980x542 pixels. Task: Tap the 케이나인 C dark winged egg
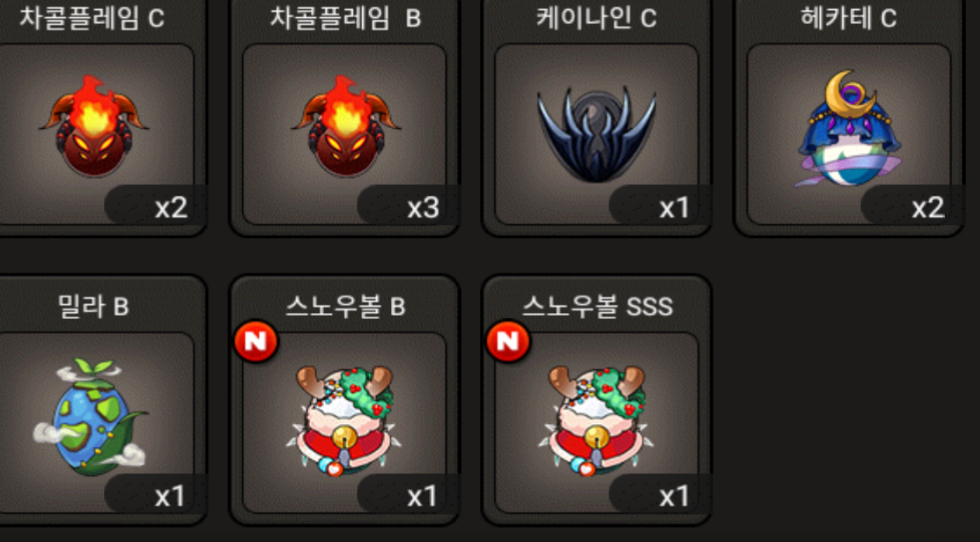(596, 132)
